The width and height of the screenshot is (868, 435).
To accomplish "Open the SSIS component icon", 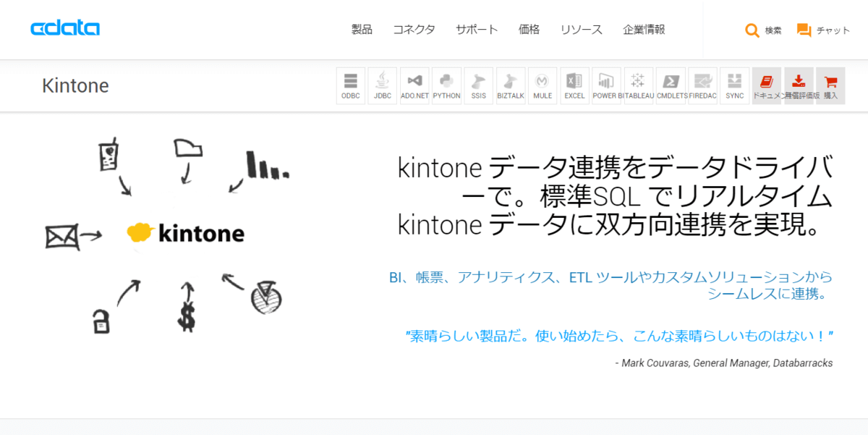I will click(479, 85).
